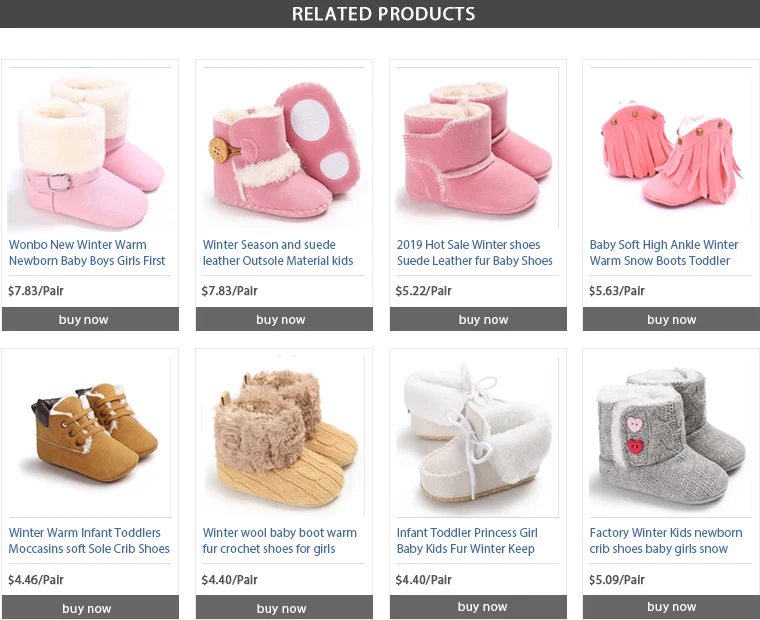760x620 pixels.
Task: Open the pink suede boots thumbnail
Action: [477, 150]
